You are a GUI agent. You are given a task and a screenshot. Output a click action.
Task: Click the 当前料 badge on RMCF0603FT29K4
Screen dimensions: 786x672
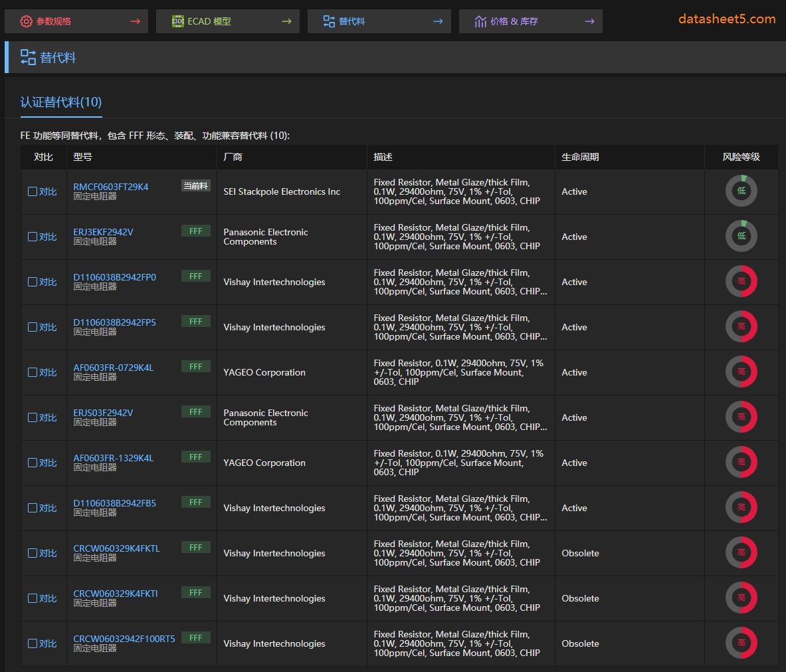[x=195, y=186]
